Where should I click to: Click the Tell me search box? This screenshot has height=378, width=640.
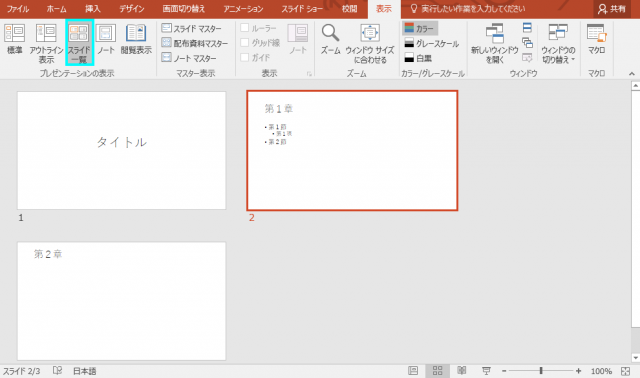click(468, 9)
